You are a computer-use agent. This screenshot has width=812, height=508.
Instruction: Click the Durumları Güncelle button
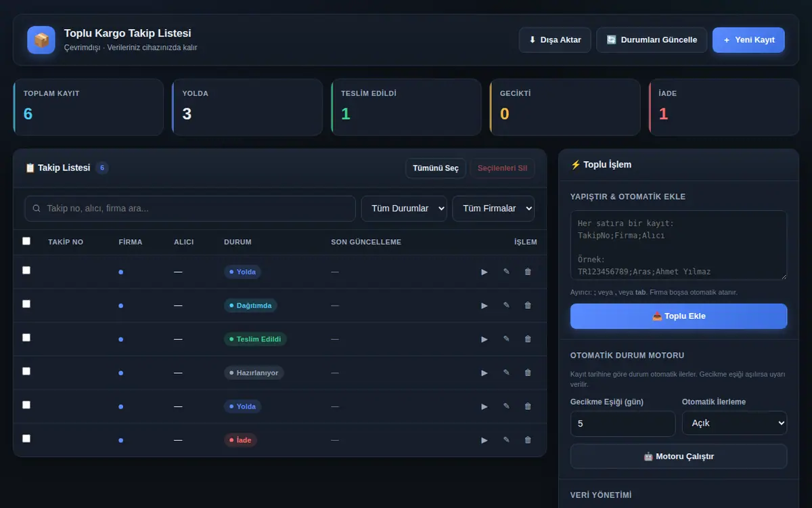point(652,40)
